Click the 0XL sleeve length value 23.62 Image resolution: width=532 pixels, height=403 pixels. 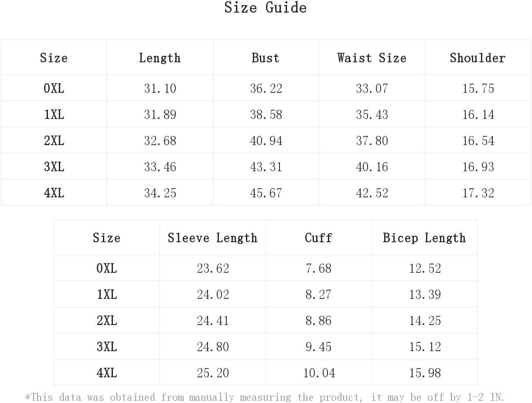[213, 268]
